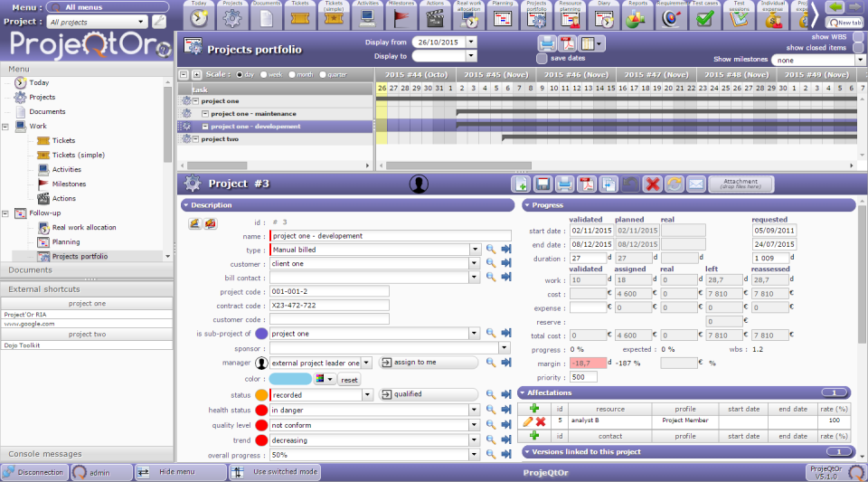Open Documents accordion pane
The height and width of the screenshot is (482, 868).
pyautogui.click(x=87, y=270)
